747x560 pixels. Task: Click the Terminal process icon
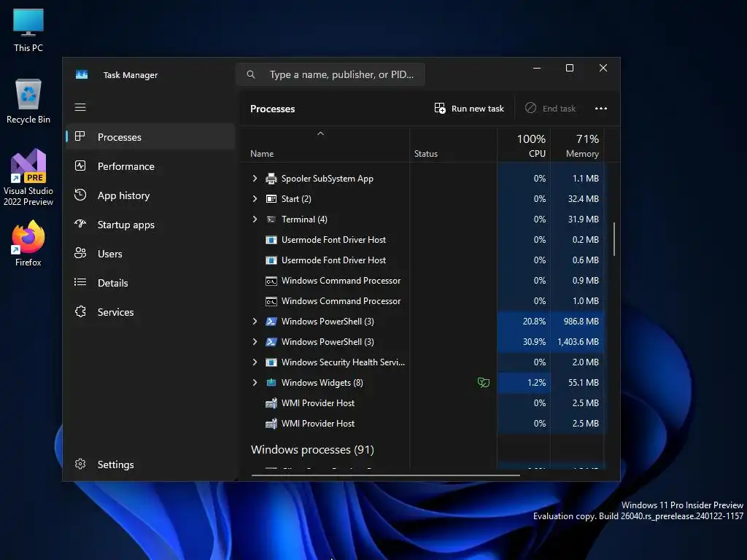coord(271,219)
